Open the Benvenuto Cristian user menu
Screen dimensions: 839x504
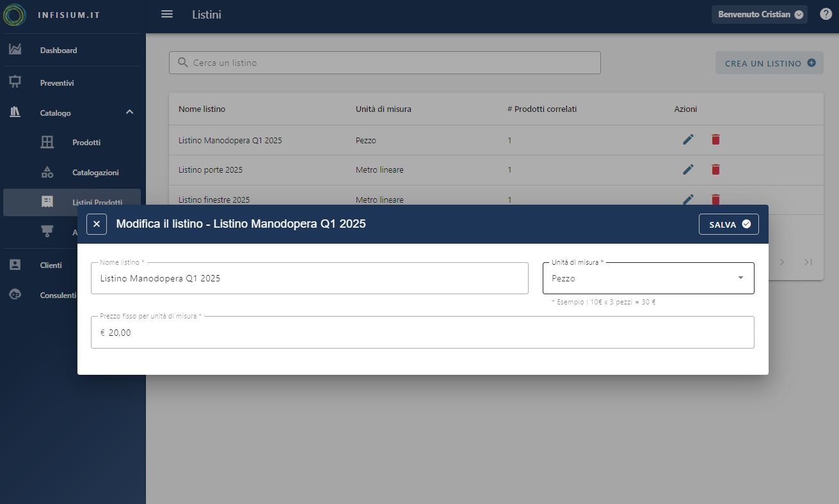point(759,15)
